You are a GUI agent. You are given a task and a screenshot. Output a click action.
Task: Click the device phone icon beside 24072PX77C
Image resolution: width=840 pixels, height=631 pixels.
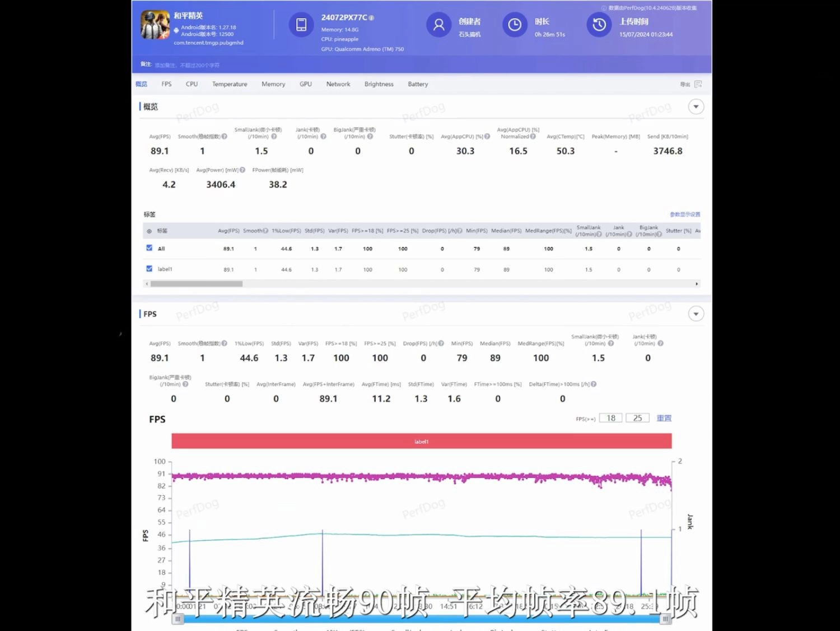(301, 25)
